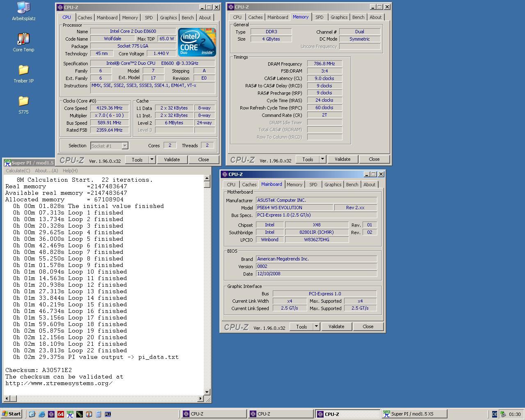Open Mainboard tab in CPU-Z CPU window
This screenshot has height=420, width=525.
(107, 18)
